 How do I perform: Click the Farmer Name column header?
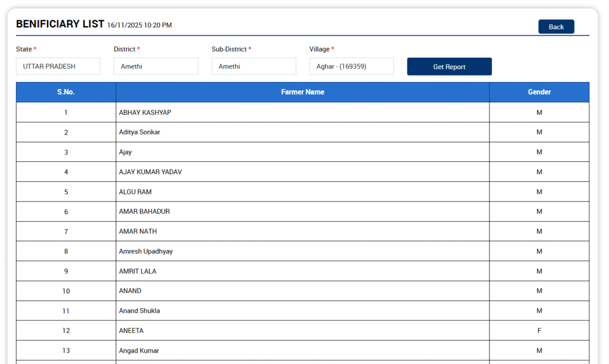click(302, 92)
